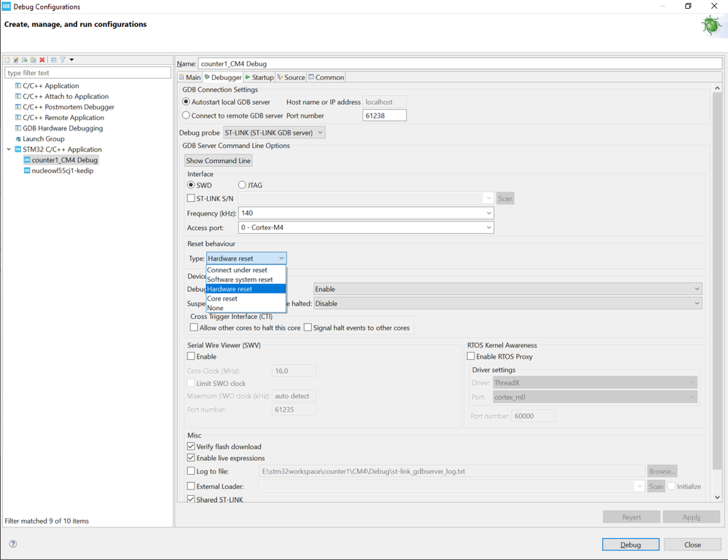Click the Filter launch configurations funnel icon
728x560 pixels.
pyautogui.click(x=62, y=60)
